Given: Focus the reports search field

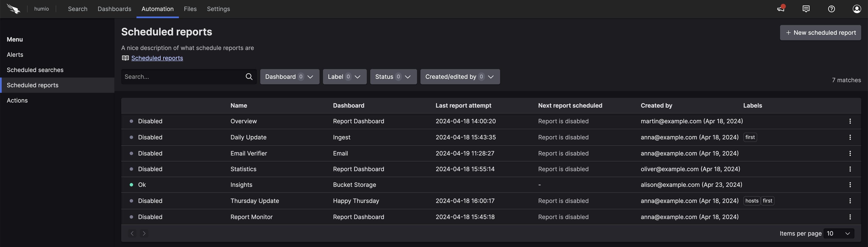Looking at the screenshot, I should pos(182,77).
